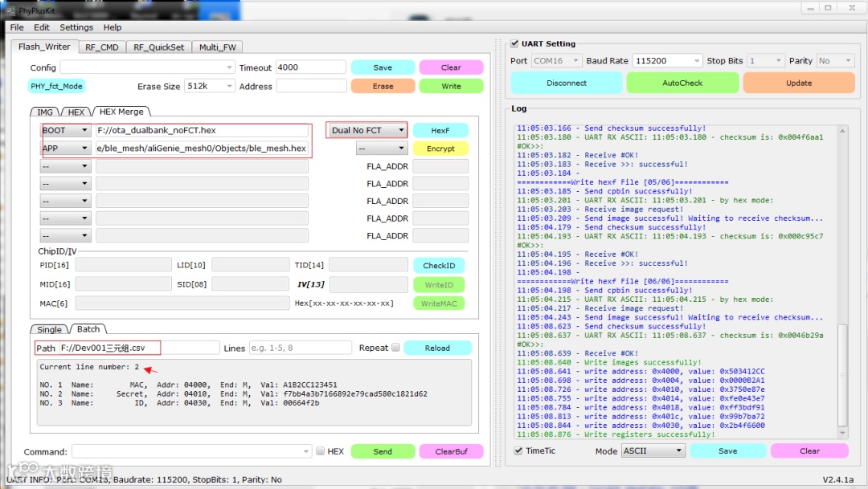
Task: Click the NO. 2 Secret batch row
Action: click(233, 394)
